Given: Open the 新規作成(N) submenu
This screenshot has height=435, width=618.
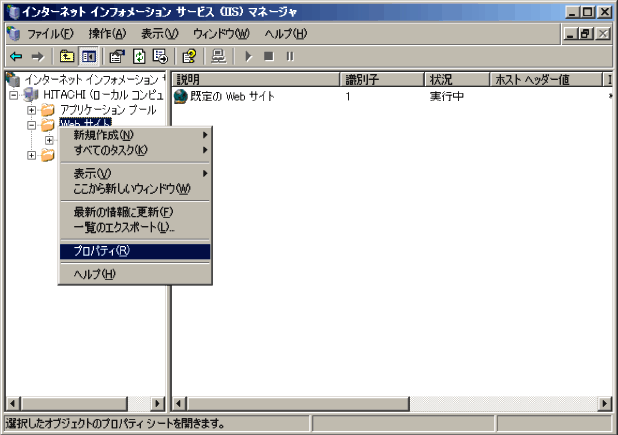Looking at the screenshot, I should tap(135, 135).
